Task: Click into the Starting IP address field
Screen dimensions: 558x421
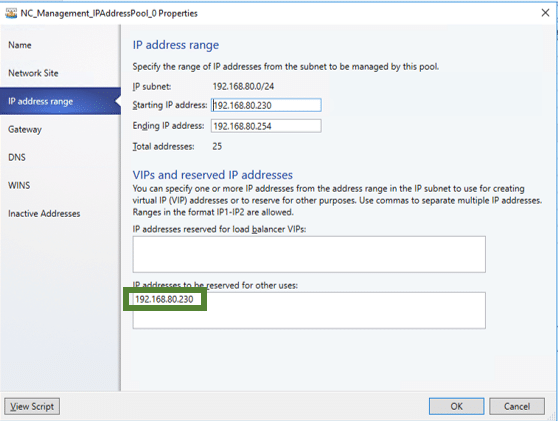Action: tap(266, 105)
